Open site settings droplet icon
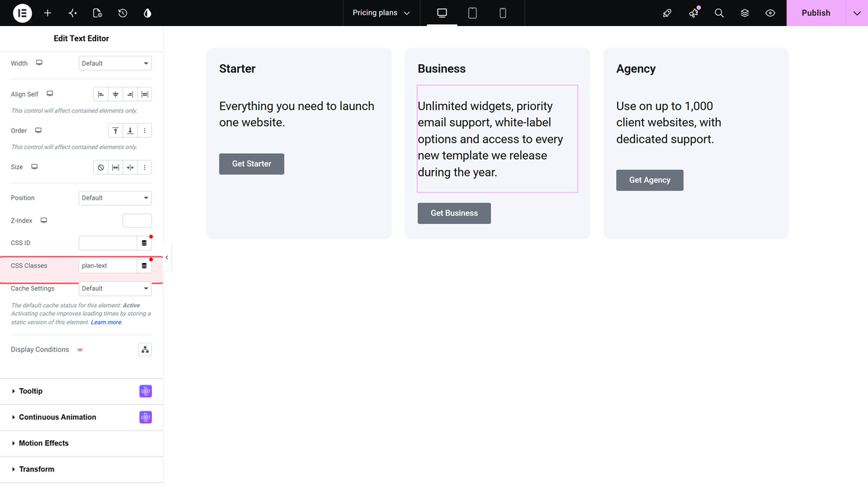 point(148,13)
